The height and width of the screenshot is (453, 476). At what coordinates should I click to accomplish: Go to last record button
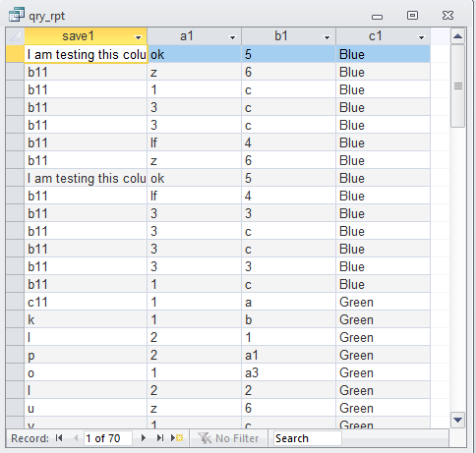tap(160, 438)
